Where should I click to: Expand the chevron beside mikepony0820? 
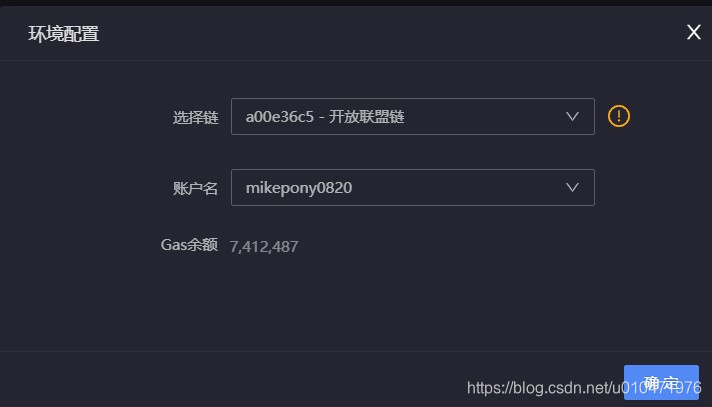pyautogui.click(x=572, y=188)
